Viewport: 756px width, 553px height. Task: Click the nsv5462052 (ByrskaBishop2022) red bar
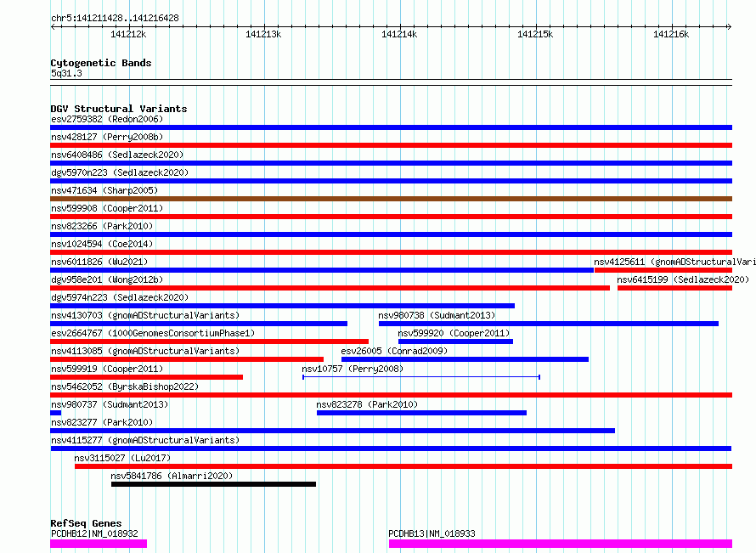coord(391,395)
